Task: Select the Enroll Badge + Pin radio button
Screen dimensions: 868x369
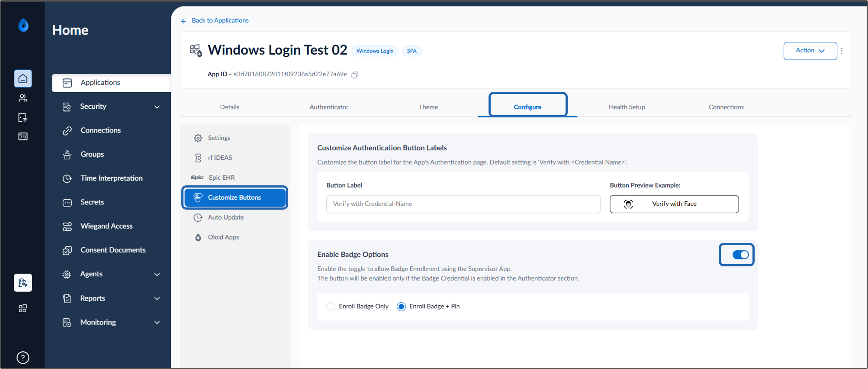Action: [401, 306]
